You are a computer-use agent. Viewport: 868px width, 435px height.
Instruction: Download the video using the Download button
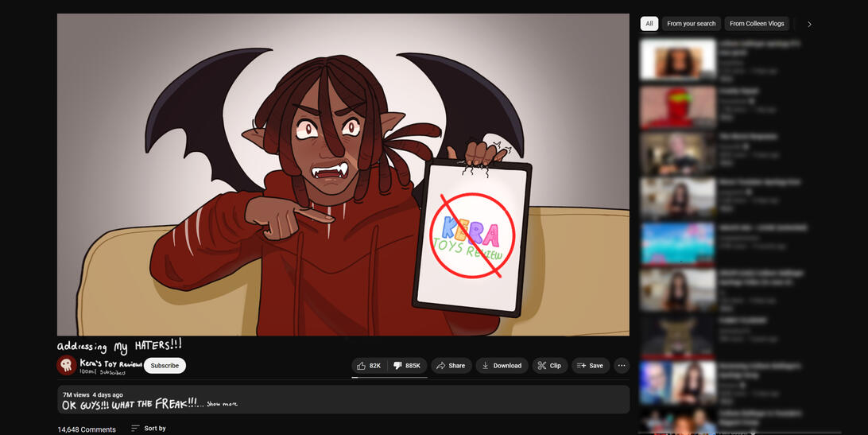(502, 366)
